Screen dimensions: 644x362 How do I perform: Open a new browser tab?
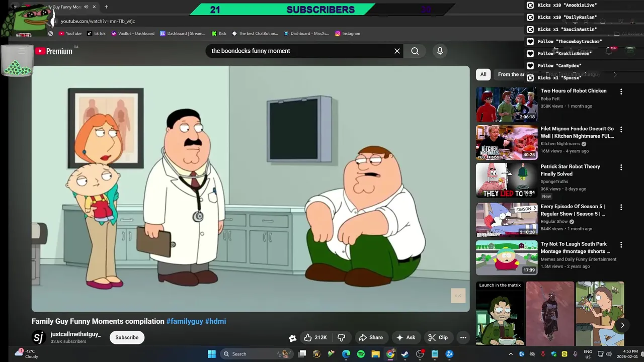coord(106,7)
